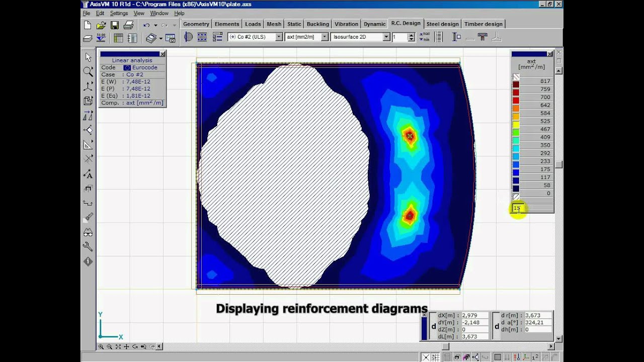644x362 pixels.
Task: Click the flashlight tool in left toolbar
Action: (x=89, y=218)
